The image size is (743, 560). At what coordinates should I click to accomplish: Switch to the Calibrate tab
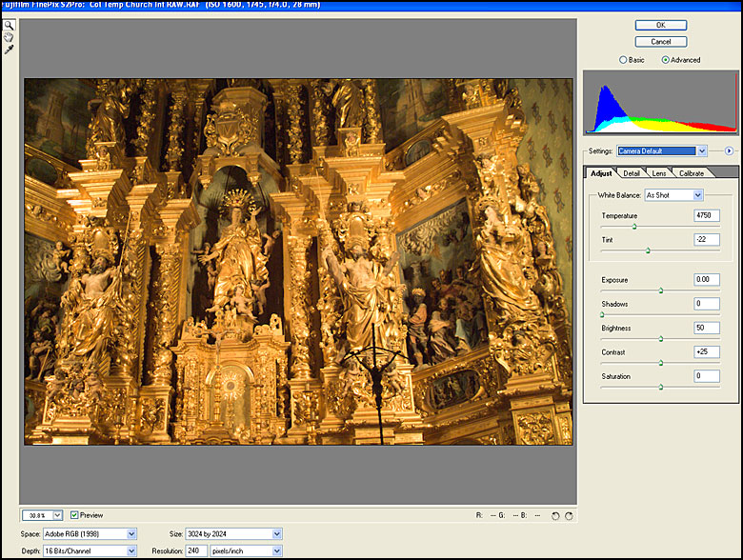692,173
